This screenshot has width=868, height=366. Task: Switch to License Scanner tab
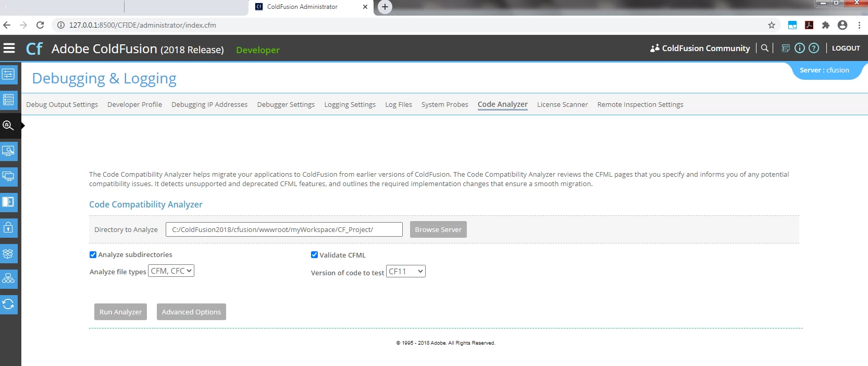pos(563,104)
